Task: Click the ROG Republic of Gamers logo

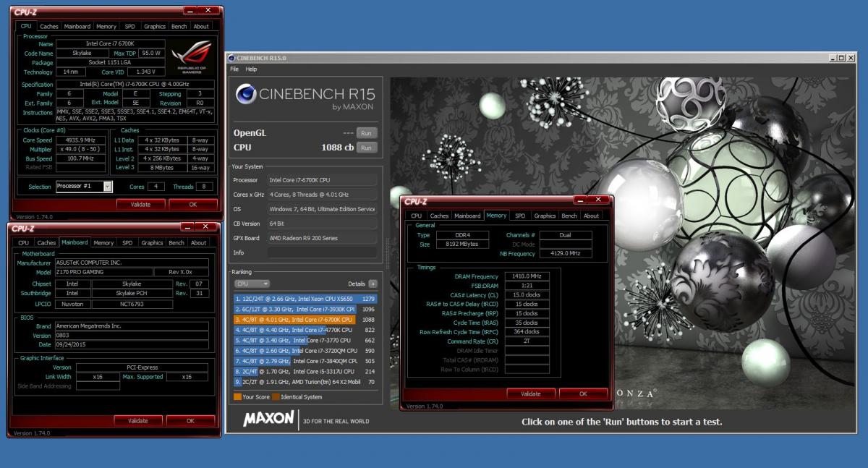Action: (x=192, y=58)
